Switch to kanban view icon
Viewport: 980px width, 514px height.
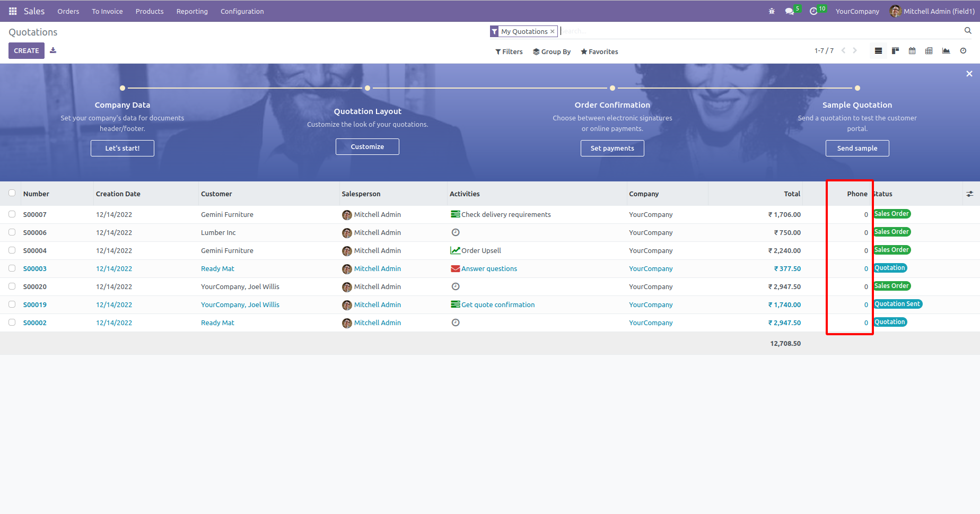(x=896, y=51)
